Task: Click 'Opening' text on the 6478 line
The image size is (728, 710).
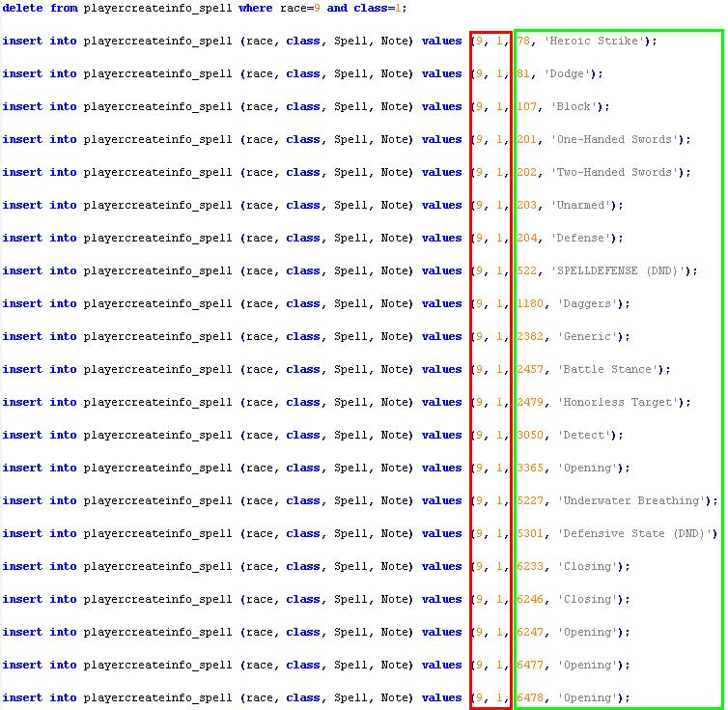Action: (588, 697)
